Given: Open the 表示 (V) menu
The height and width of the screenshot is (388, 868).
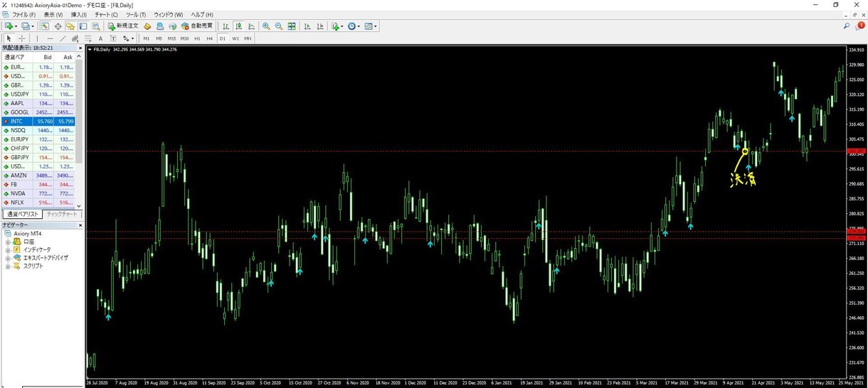Looking at the screenshot, I should tap(53, 14).
